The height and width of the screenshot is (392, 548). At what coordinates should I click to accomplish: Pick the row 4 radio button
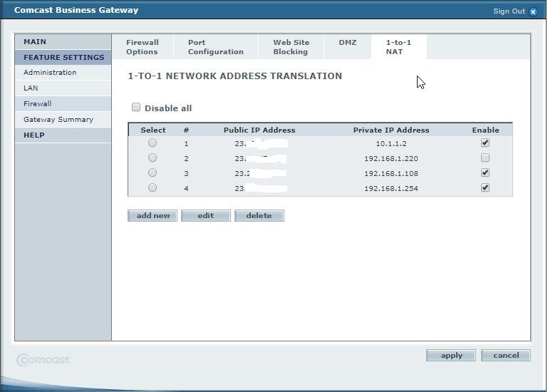(x=152, y=187)
